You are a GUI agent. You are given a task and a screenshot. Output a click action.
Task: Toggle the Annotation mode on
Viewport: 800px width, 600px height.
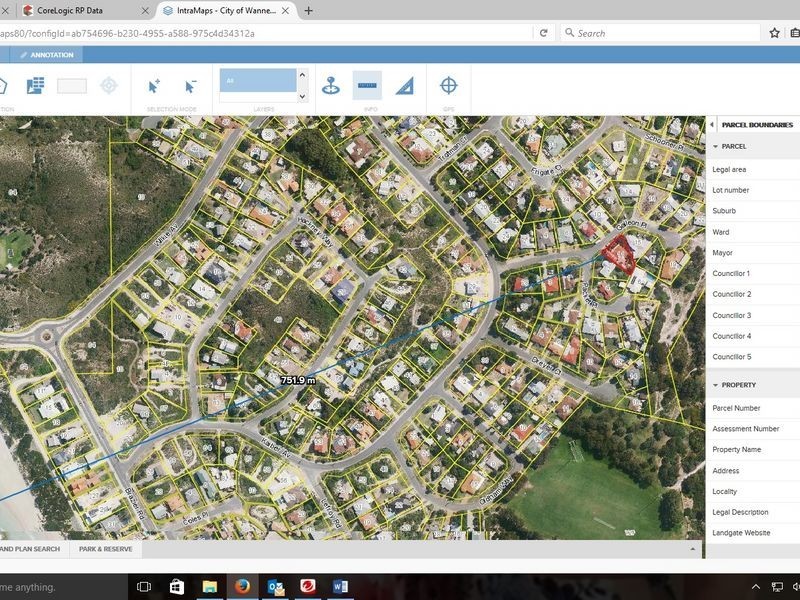[52, 55]
